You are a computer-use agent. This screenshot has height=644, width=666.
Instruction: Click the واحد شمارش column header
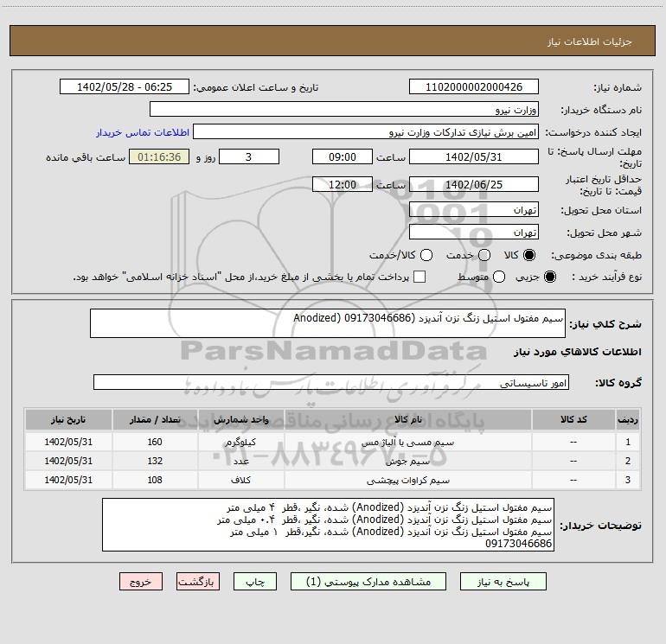pos(240,419)
